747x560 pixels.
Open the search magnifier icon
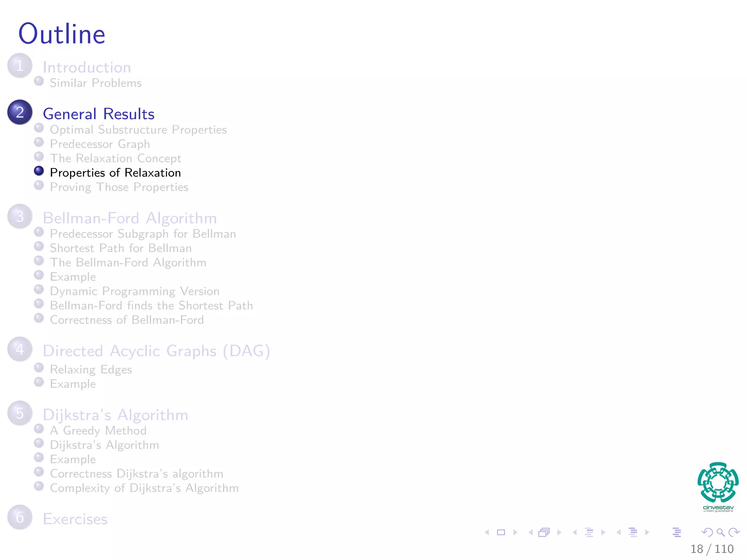pos(720,532)
